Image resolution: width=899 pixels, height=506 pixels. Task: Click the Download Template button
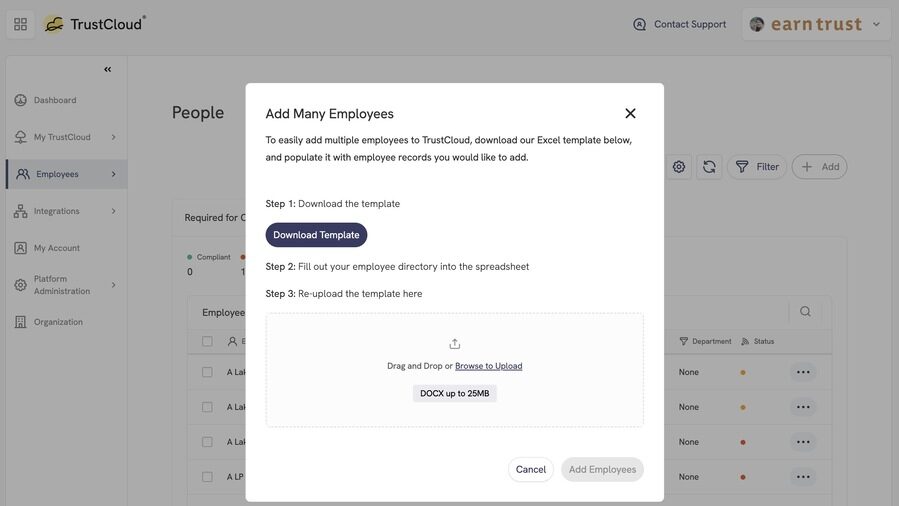[316, 235]
